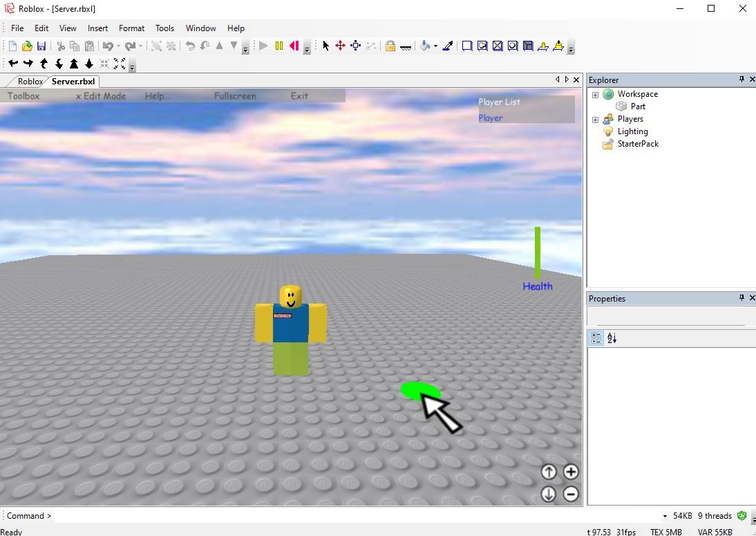Paste from clipboard using the Paste icon
The height and width of the screenshot is (536, 756).
[89, 46]
